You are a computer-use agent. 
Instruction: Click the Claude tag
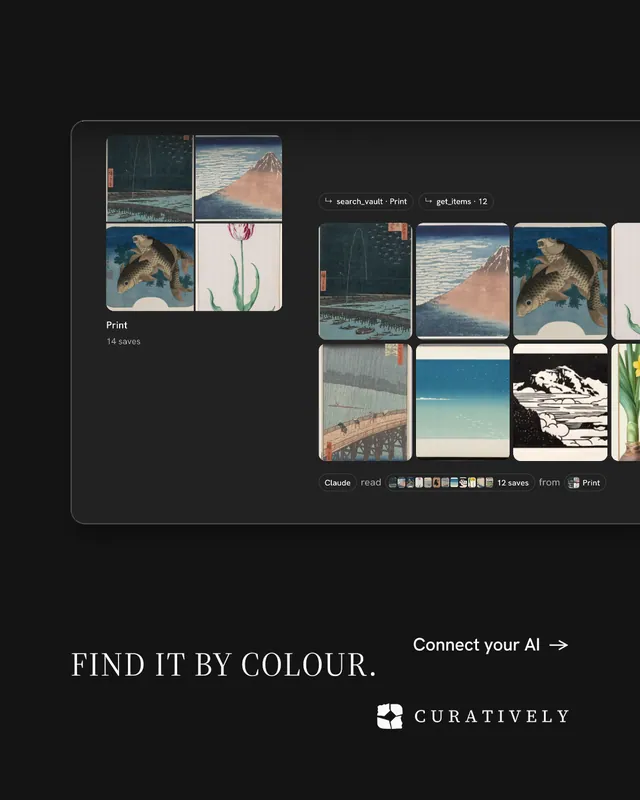(x=337, y=483)
